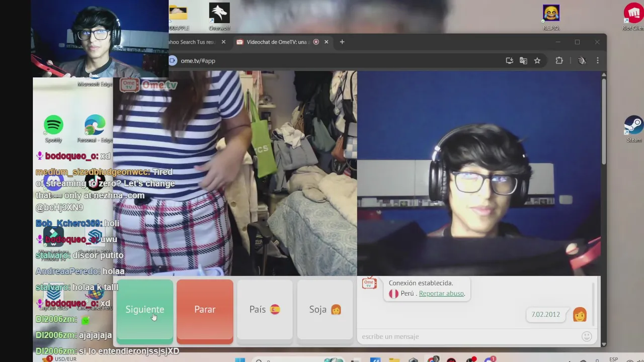
Task: Click the Riot Client desktop icon
Action: [x=633, y=17]
